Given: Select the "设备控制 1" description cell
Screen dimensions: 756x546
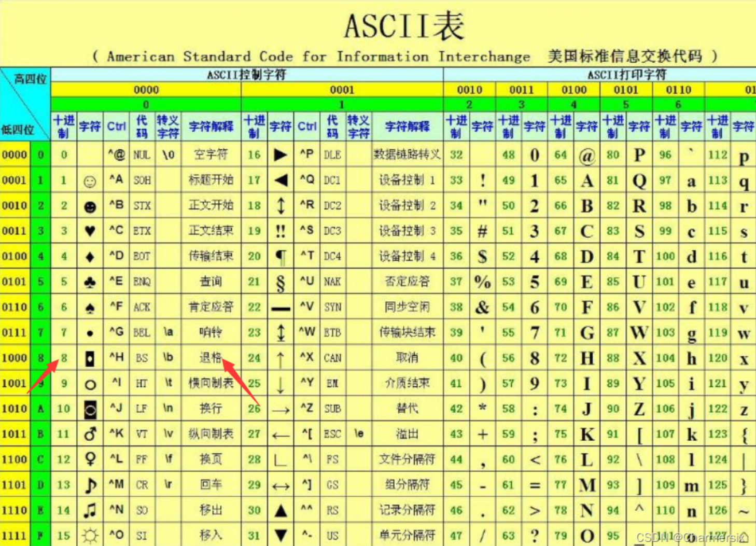Looking at the screenshot, I should (407, 180).
